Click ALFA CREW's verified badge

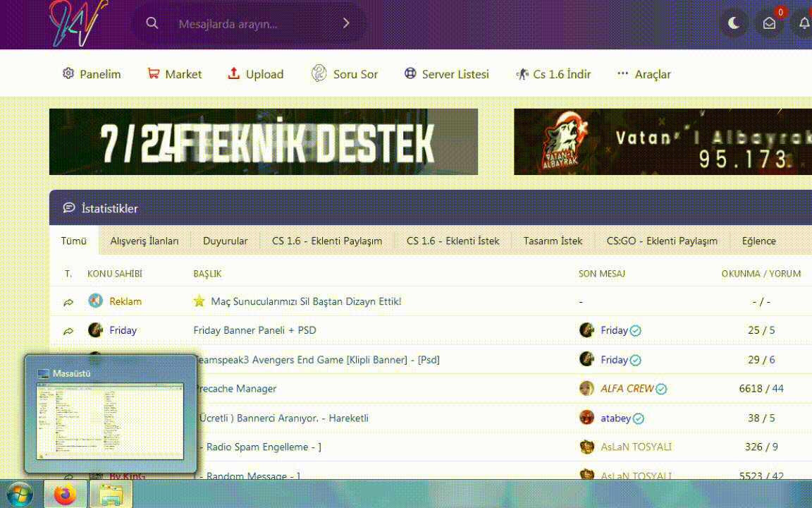(x=661, y=389)
